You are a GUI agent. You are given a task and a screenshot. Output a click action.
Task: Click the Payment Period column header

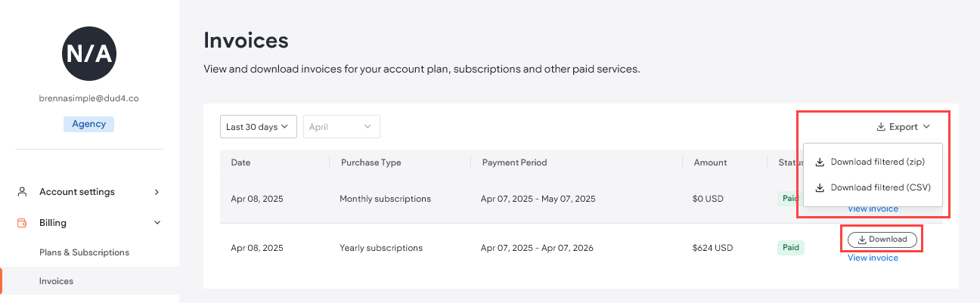(x=514, y=162)
